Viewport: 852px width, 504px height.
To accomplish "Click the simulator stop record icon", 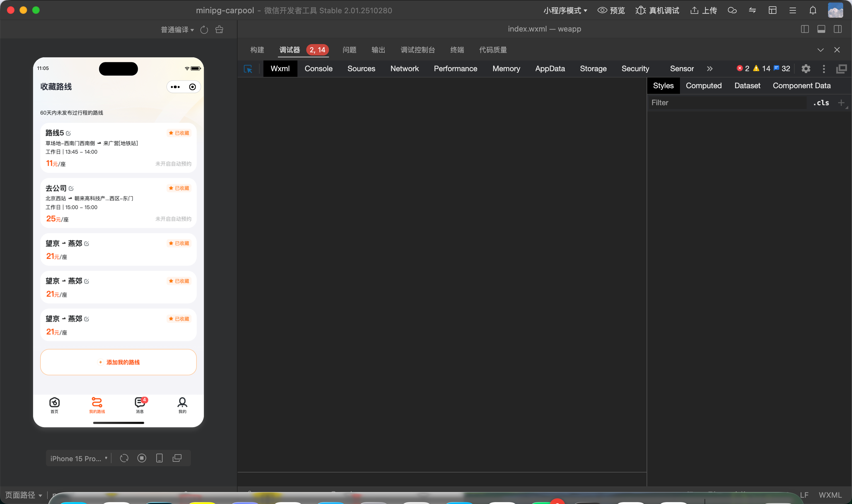I will click(142, 458).
